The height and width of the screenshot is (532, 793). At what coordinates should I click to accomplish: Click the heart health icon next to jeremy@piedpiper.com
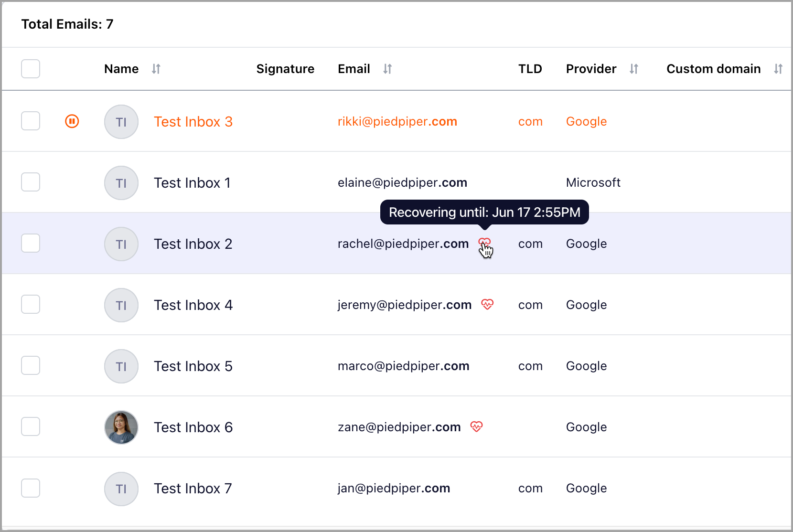(487, 304)
